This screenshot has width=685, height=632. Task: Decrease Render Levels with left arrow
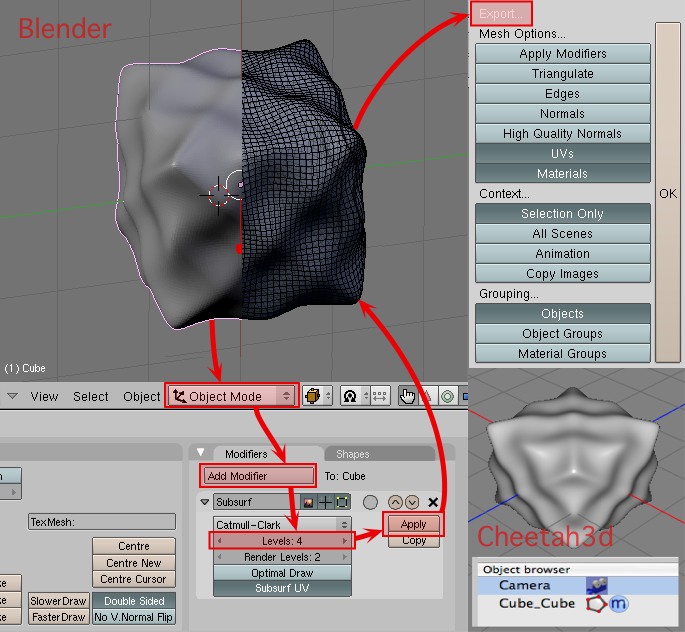(220, 557)
